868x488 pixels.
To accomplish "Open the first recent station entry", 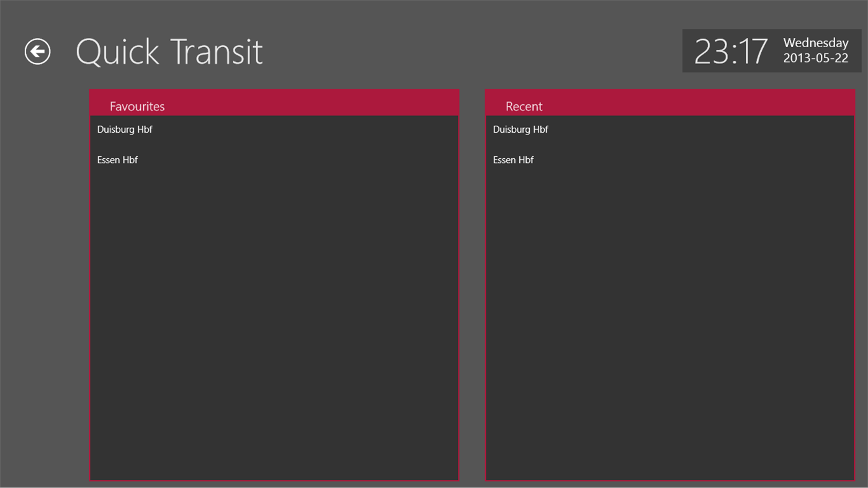I will (520, 129).
